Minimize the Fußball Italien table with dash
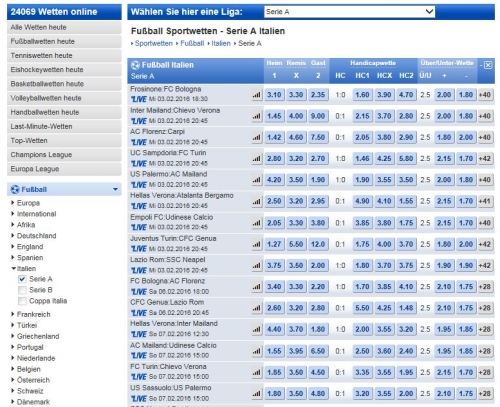This screenshot has width=500, height=407. [x=481, y=65]
